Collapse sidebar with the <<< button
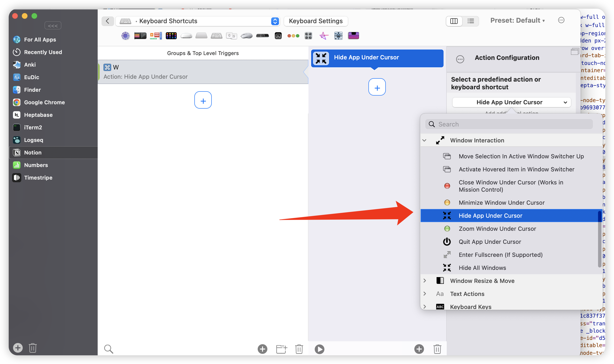The width and height of the screenshot is (614, 364). click(x=53, y=26)
